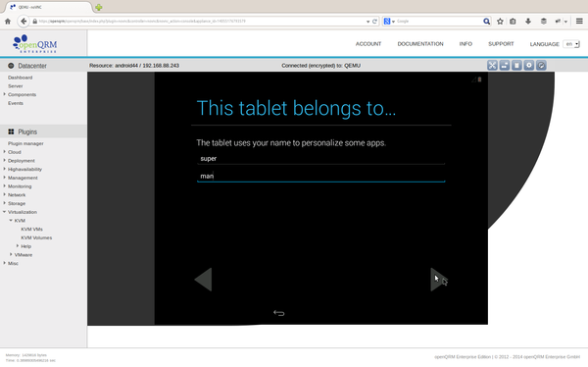This screenshot has height=367, width=588.
Task: Open downloads arrow icon
Action: (x=528, y=22)
